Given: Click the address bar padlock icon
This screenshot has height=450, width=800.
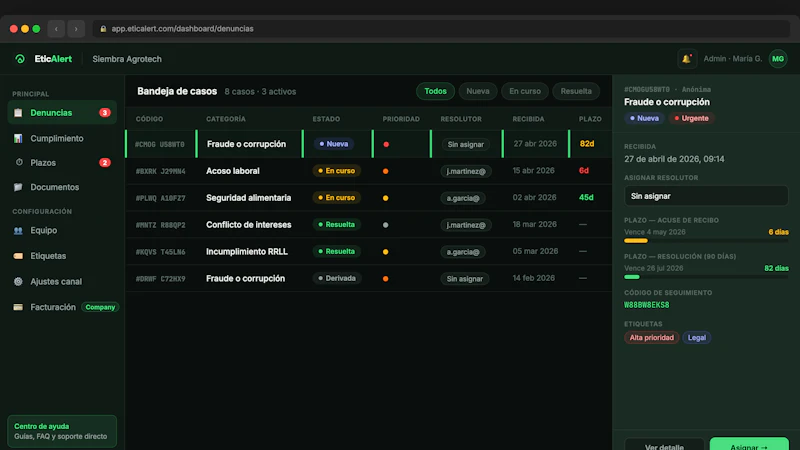Looking at the screenshot, I should tap(103, 29).
